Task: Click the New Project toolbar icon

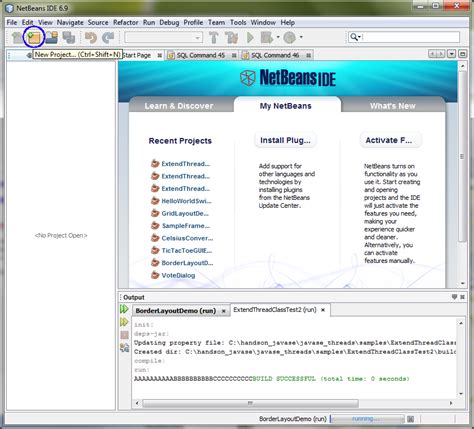Action: point(34,37)
